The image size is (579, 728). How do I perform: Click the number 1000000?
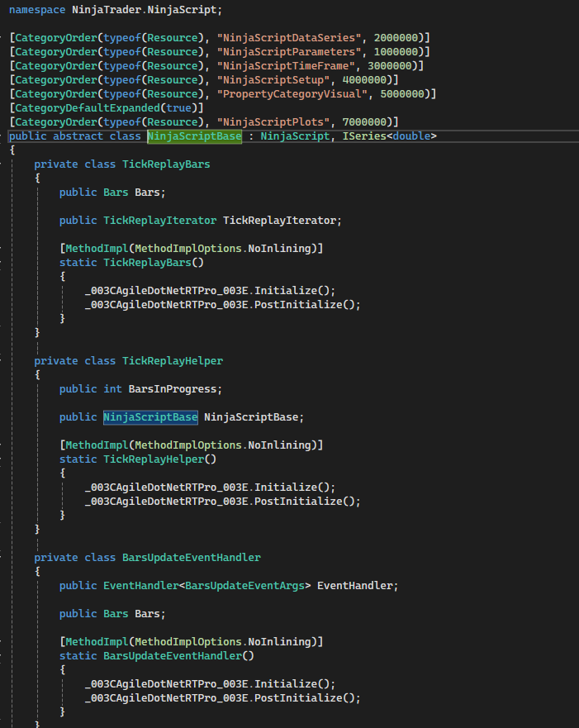tap(396, 51)
